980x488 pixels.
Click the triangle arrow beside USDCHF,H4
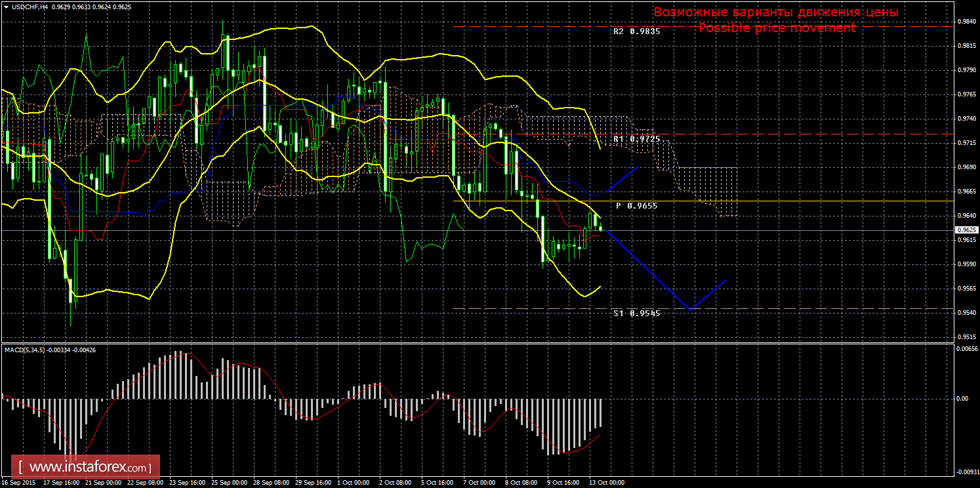pyautogui.click(x=6, y=6)
